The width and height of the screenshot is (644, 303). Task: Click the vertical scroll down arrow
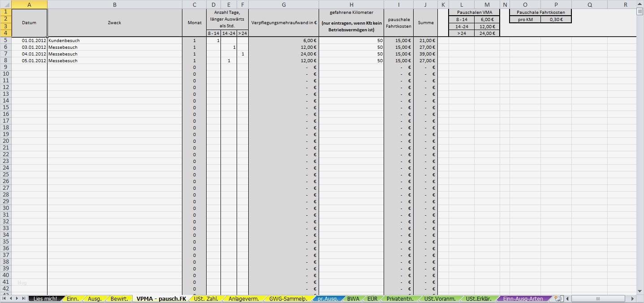[x=640, y=291]
